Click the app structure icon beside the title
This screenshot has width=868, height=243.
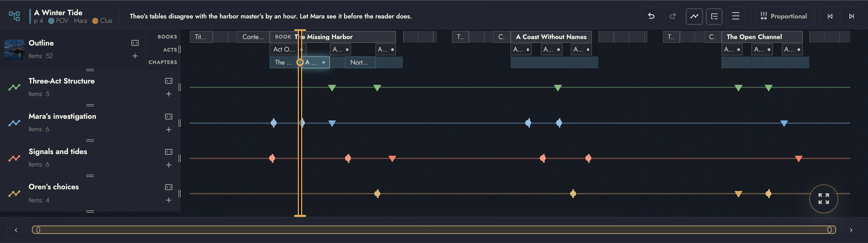click(x=14, y=16)
